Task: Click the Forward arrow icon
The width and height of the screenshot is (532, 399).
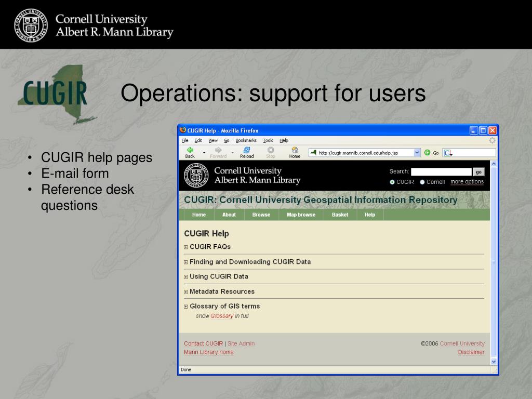Action: [218, 150]
